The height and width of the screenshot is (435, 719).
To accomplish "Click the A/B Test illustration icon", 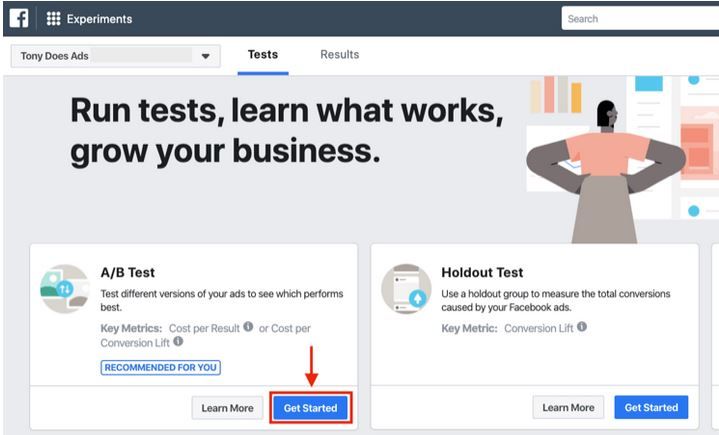I will click(x=65, y=289).
